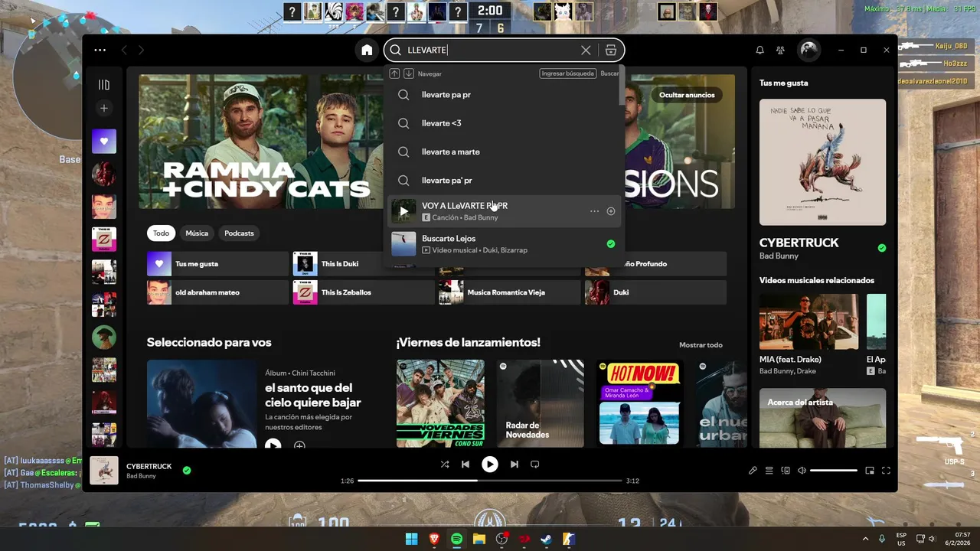Image resolution: width=980 pixels, height=551 pixels.
Task: Adjust the volume slider
Action: tap(834, 471)
